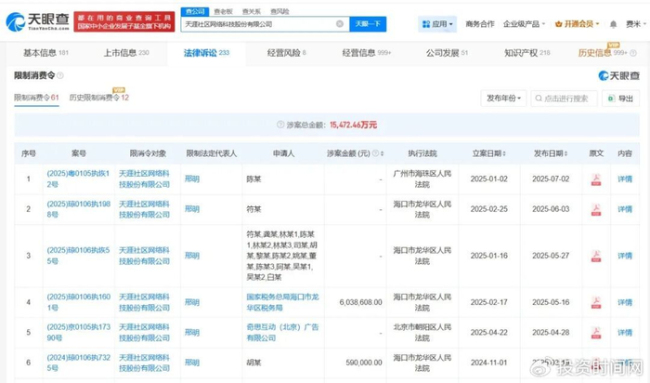Open the PDF original icon in row 5
The image size is (650, 383).
click(596, 332)
